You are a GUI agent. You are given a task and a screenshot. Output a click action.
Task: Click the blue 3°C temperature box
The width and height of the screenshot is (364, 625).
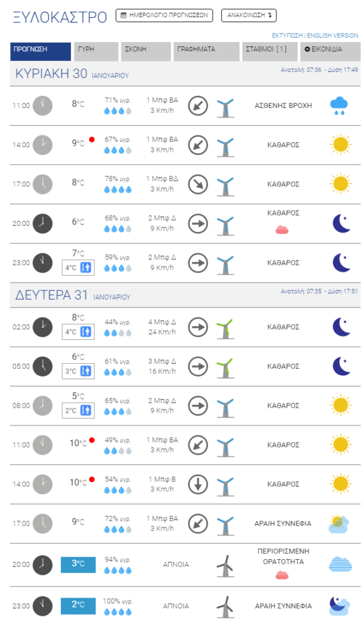point(78,565)
